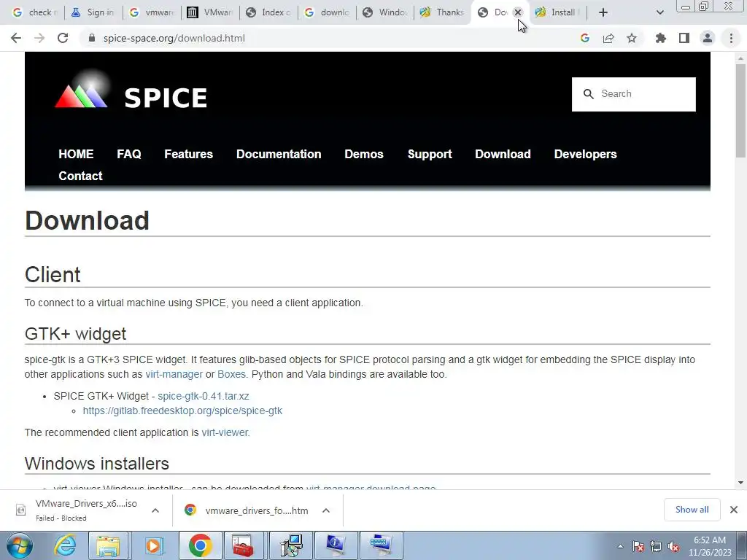
Task: Open the Download navigation item
Action: point(503,154)
